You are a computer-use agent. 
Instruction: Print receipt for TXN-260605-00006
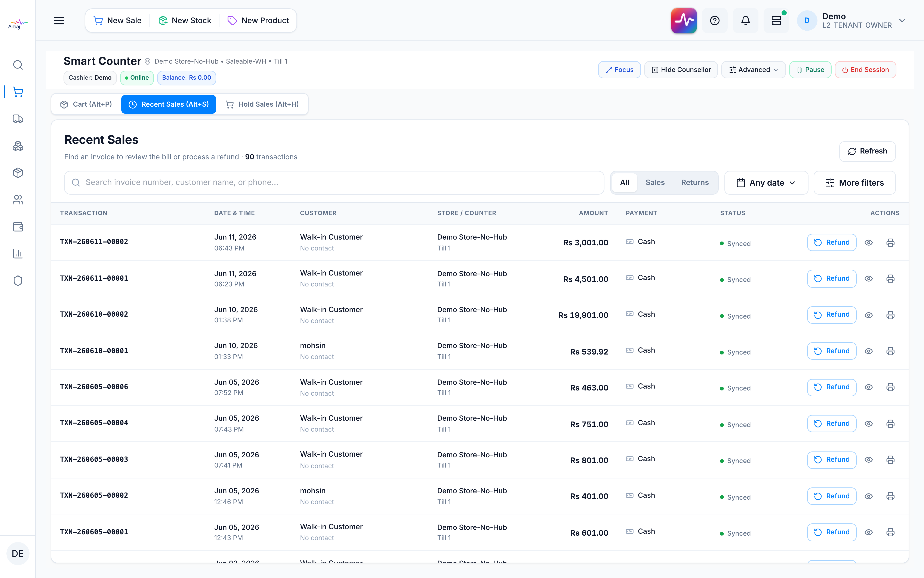tap(890, 387)
